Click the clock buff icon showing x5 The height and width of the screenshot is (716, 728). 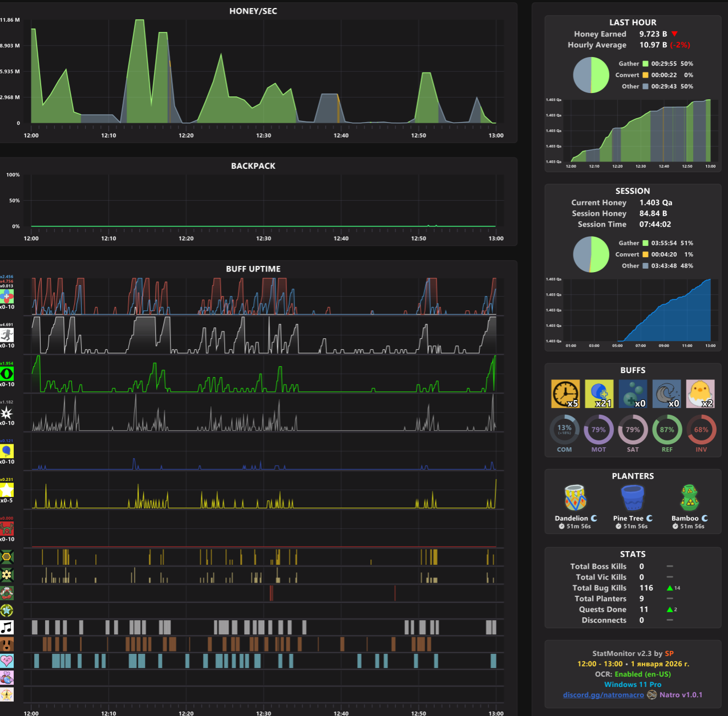point(565,394)
